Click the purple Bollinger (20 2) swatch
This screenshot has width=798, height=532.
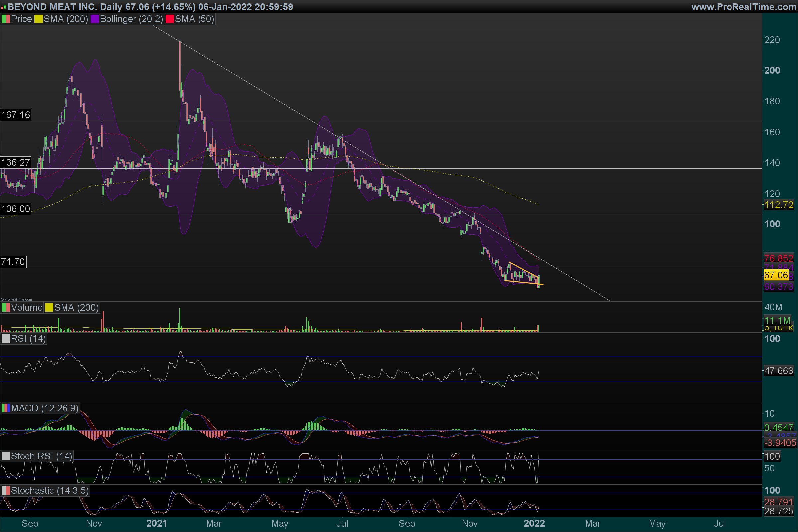[x=95, y=19]
